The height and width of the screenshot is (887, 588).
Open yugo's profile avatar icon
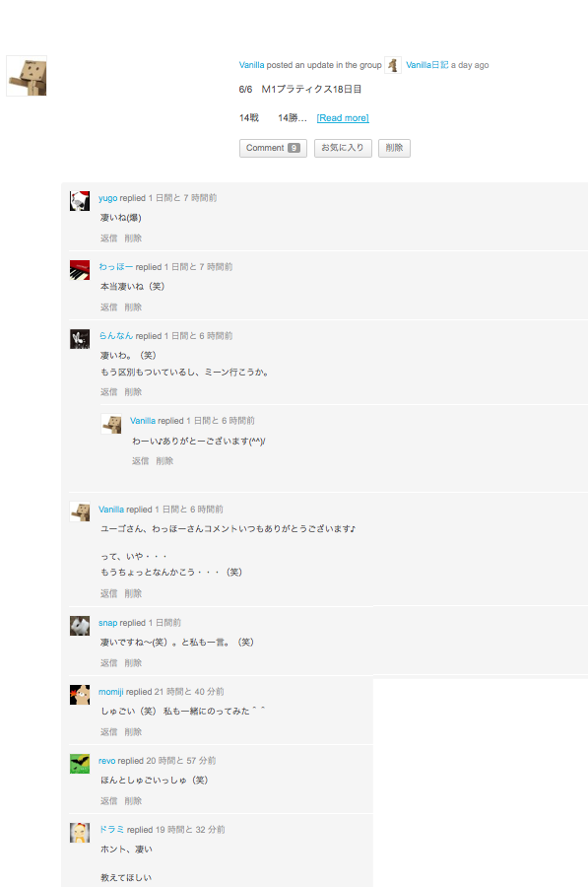click(80, 201)
